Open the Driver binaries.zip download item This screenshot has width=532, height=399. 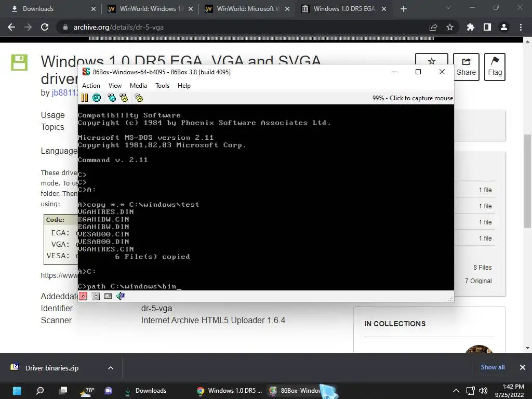tap(51, 368)
